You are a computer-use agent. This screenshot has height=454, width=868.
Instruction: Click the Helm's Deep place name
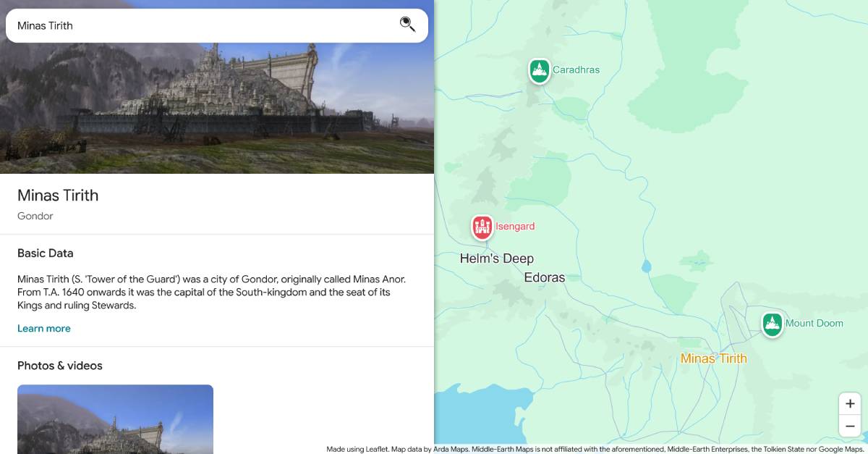pos(497,258)
